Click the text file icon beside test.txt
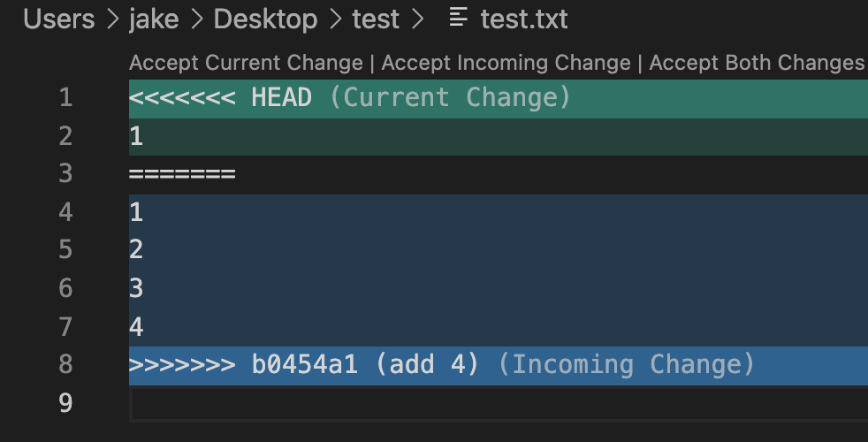Screen dimensions: 868x442 [459, 17]
